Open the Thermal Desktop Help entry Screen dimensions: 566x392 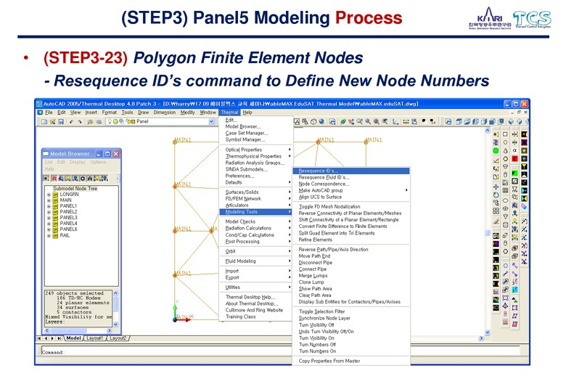(255, 297)
